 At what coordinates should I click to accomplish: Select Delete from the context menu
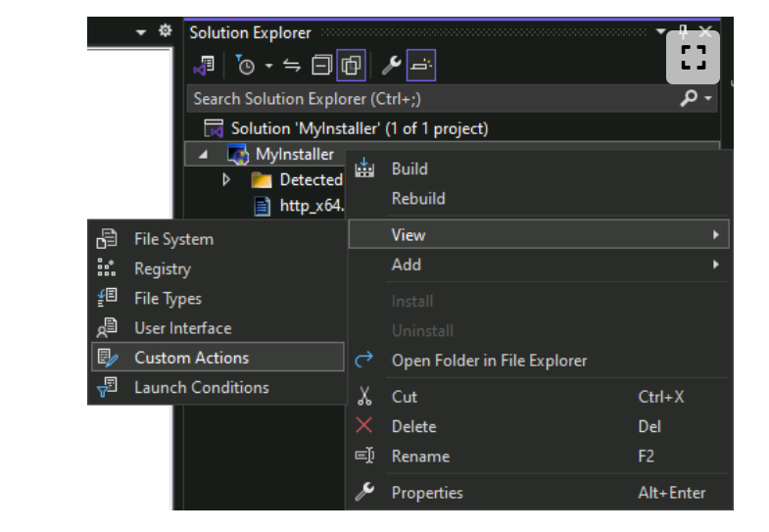coord(540,426)
